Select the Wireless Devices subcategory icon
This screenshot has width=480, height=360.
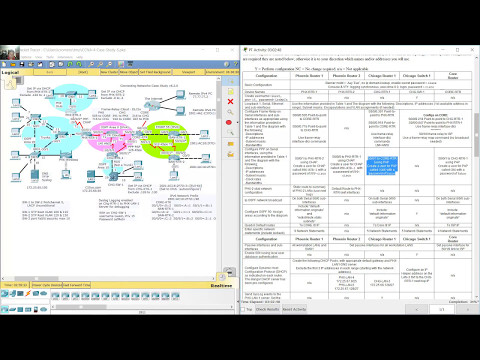coord(28,310)
